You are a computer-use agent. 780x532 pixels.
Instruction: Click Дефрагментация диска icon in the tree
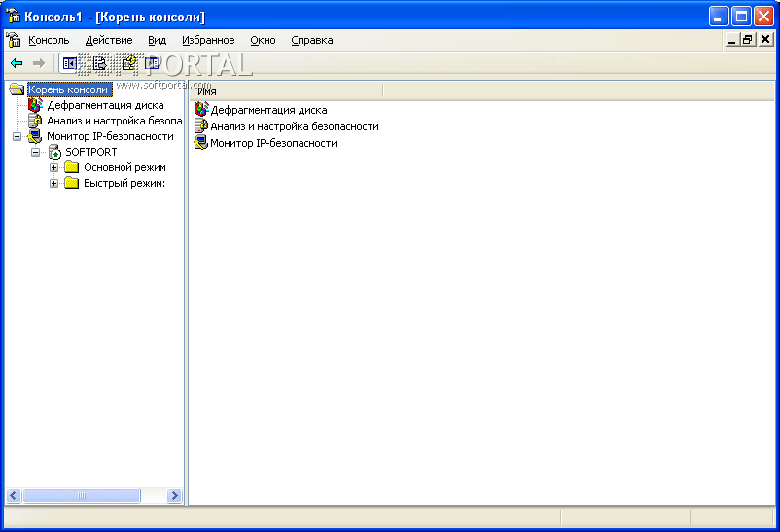[35, 105]
